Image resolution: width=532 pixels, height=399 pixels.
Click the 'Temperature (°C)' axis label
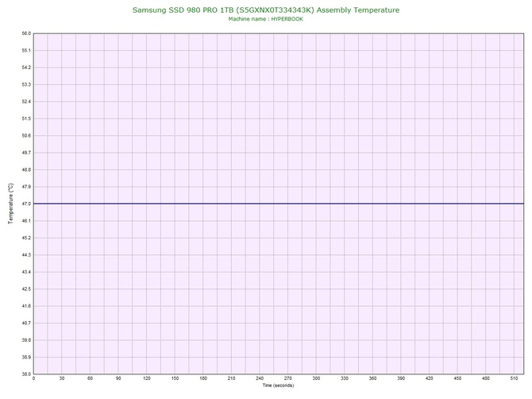(11, 203)
